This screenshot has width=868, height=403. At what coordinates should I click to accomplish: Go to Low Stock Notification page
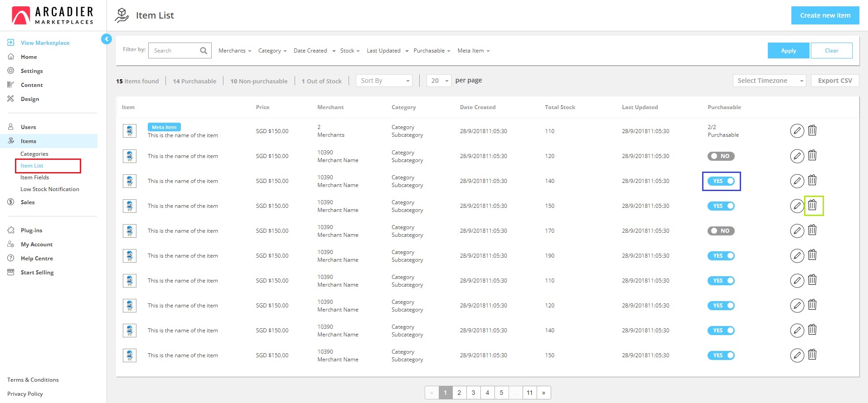click(x=50, y=189)
